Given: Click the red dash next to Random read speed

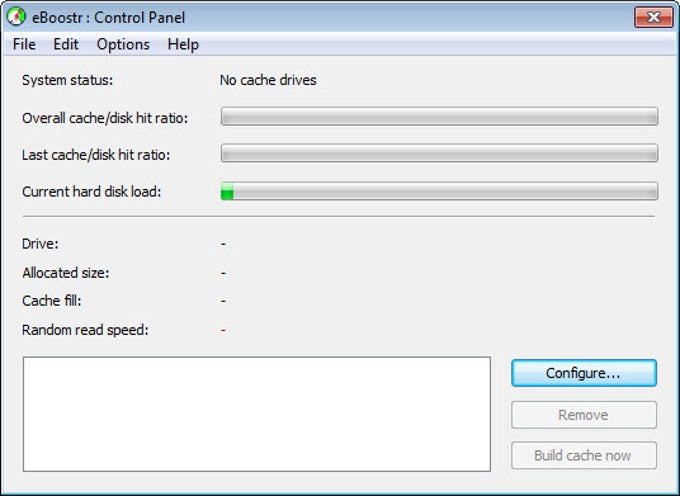Looking at the screenshot, I should pos(223,330).
